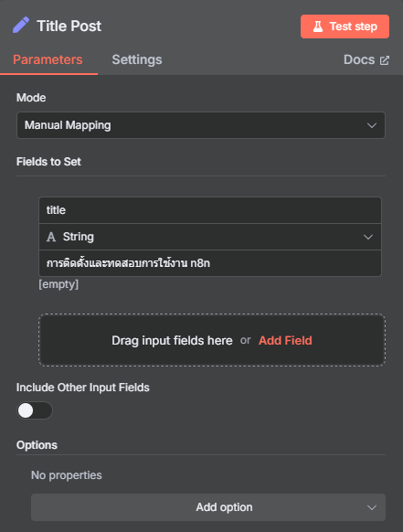Switch to the Settings tab
Viewport: 403px width, 532px height.
click(137, 59)
